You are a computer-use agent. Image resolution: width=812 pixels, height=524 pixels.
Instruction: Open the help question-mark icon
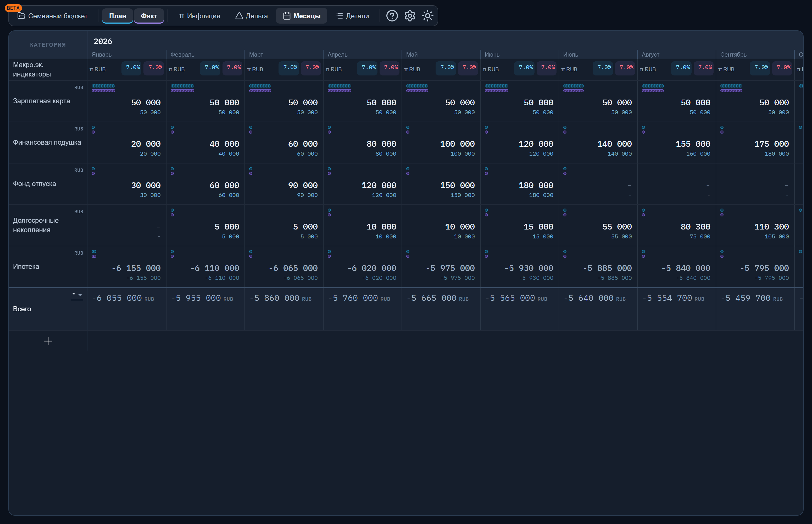pos(392,16)
